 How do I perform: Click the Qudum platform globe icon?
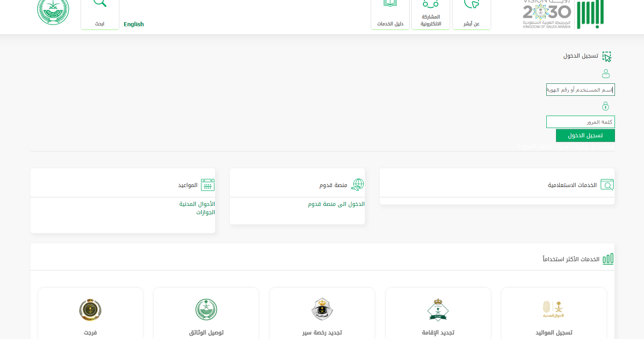[x=357, y=185]
